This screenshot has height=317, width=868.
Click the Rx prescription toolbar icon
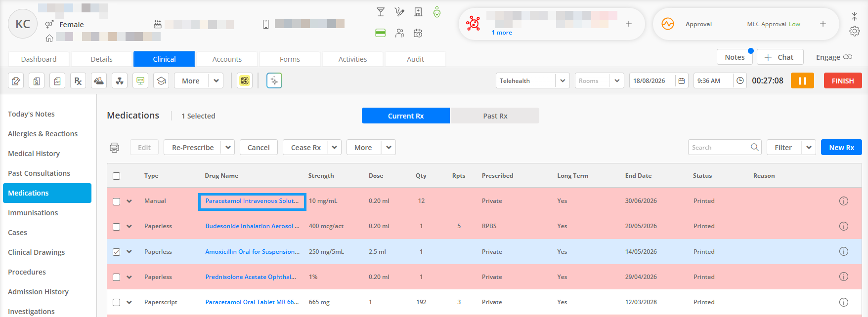click(78, 81)
